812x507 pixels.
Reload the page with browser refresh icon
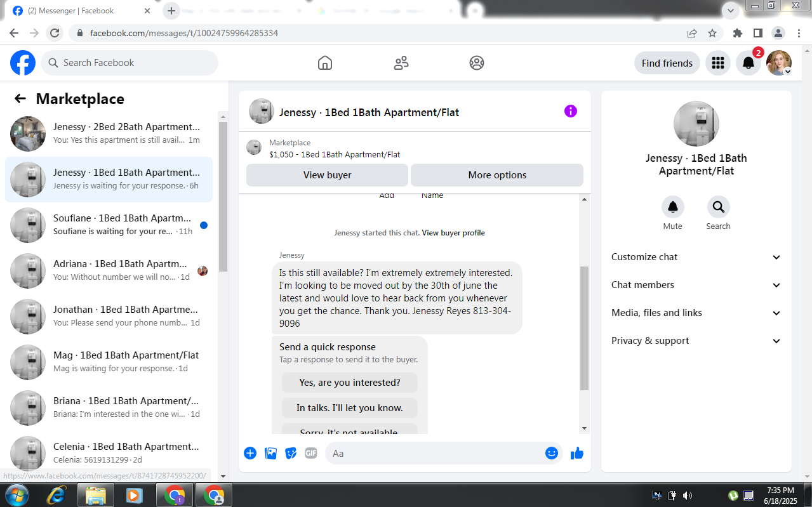55,33
